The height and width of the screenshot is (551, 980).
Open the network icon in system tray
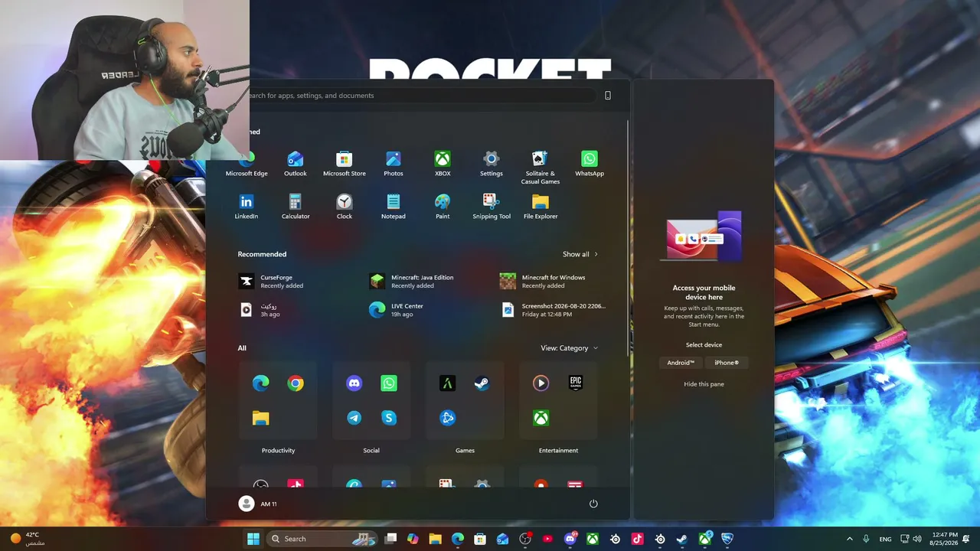[x=904, y=539]
